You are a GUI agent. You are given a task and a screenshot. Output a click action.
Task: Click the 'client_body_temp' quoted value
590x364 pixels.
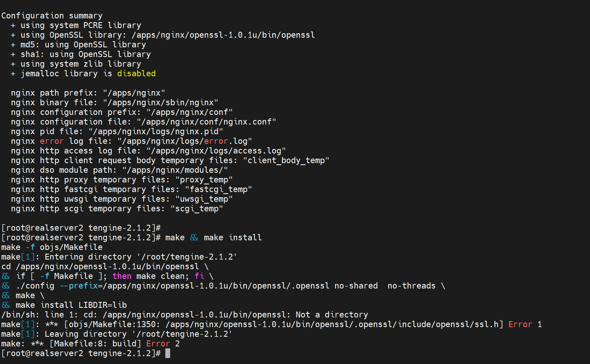coord(286,160)
